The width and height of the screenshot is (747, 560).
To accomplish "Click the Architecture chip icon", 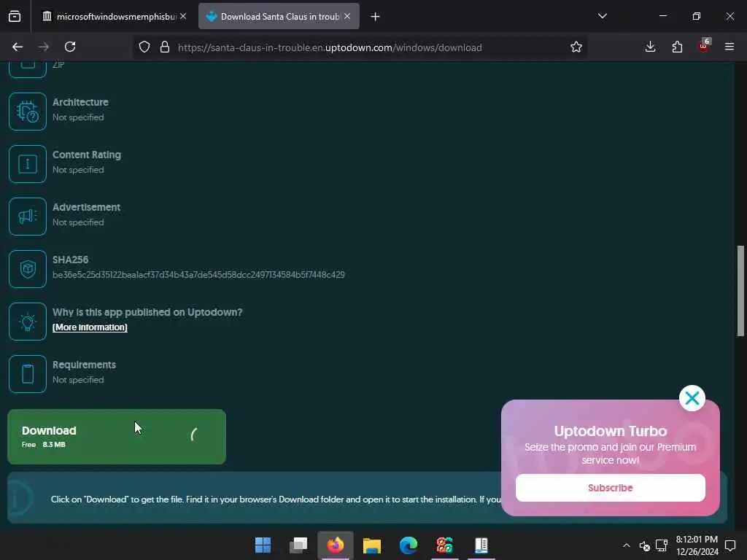I will (x=28, y=112).
